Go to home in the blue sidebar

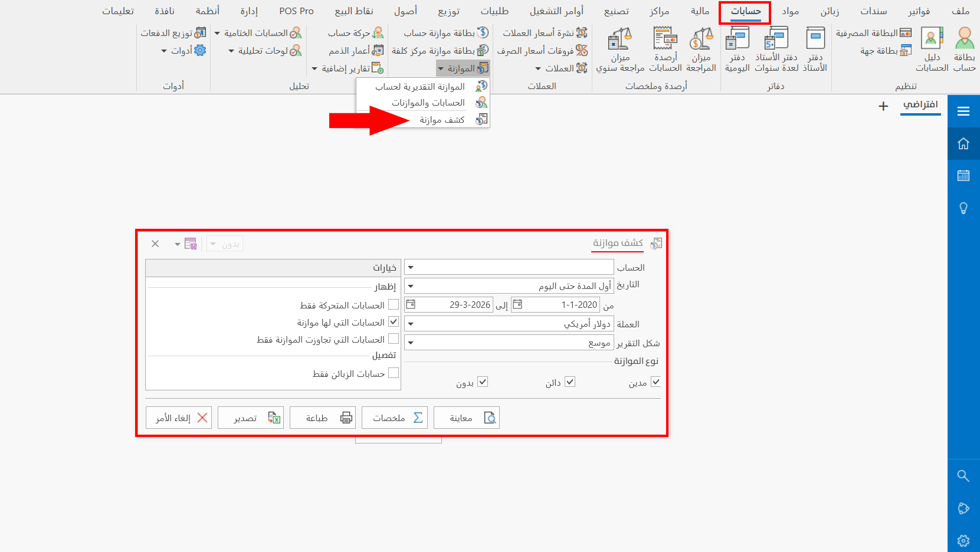coord(963,143)
